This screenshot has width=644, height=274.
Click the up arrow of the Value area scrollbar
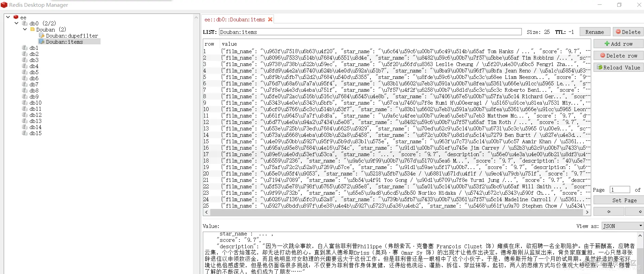click(640, 235)
